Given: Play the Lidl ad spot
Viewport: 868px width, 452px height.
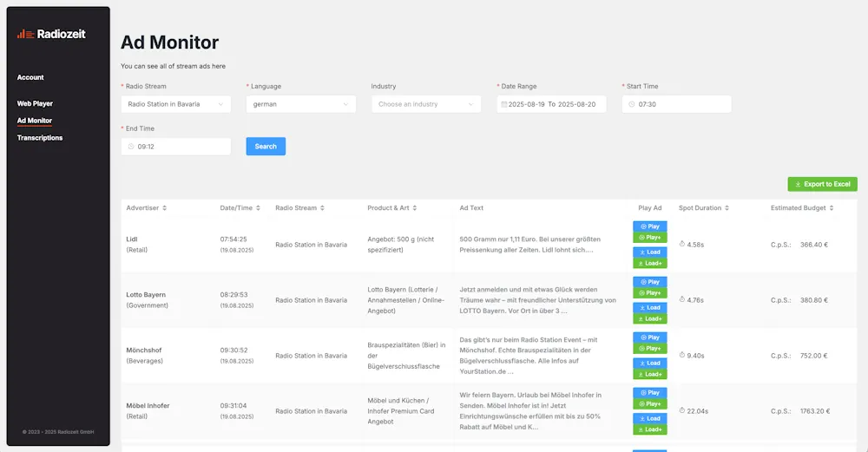Looking at the screenshot, I should pyautogui.click(x=649, y=226).
